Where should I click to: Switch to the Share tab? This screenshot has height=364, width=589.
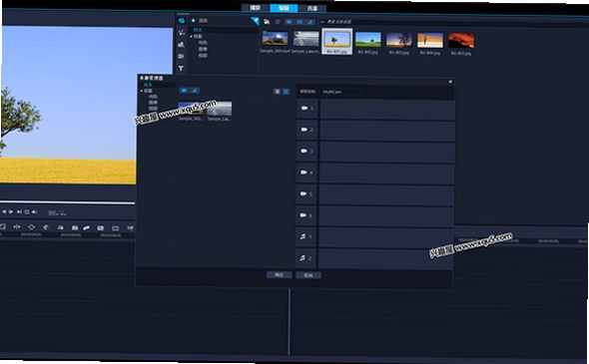tap(312, 9)
